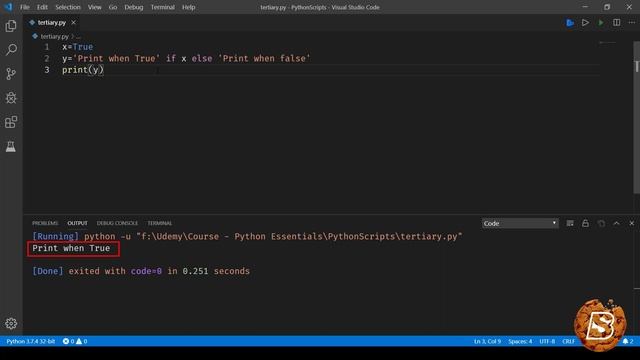The image size is (640, 360).
Task: Open the Search view in activity bar
Action: point(11,50)
